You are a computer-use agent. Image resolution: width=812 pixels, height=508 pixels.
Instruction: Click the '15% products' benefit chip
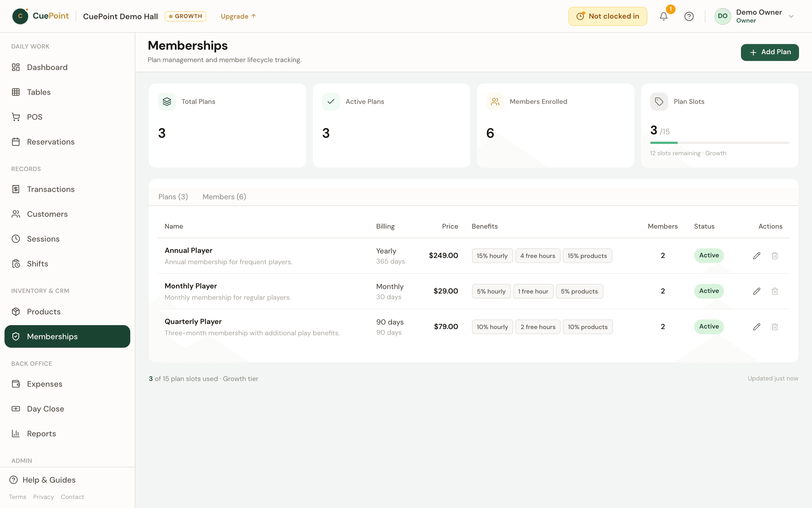[x=587, y=256]
